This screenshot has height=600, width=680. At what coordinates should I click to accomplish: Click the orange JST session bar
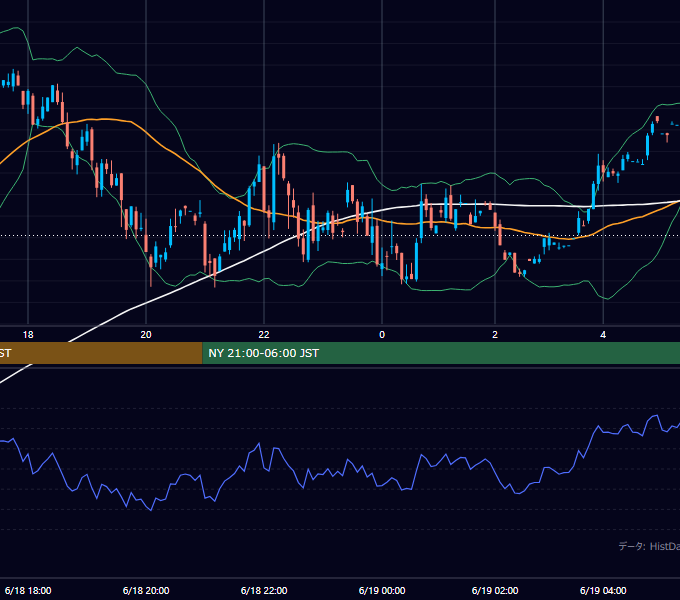pyautogui.click(x=101, y=353)
